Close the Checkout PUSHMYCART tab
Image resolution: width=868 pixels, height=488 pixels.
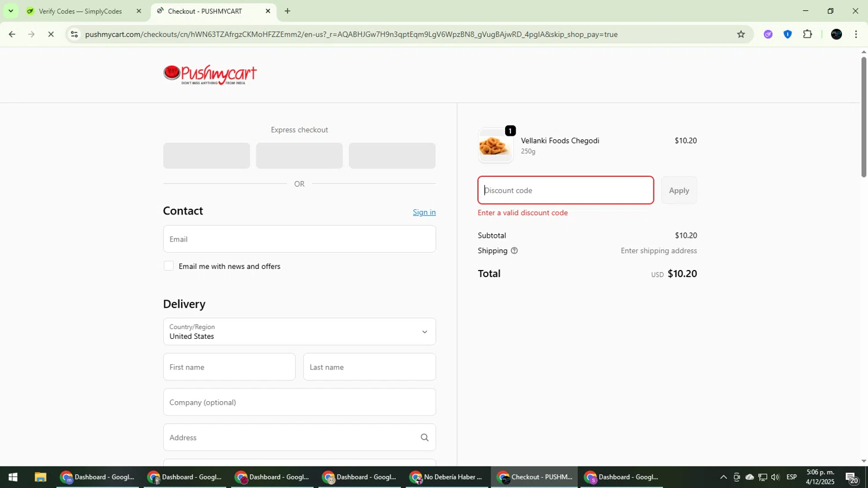(268, 11)
